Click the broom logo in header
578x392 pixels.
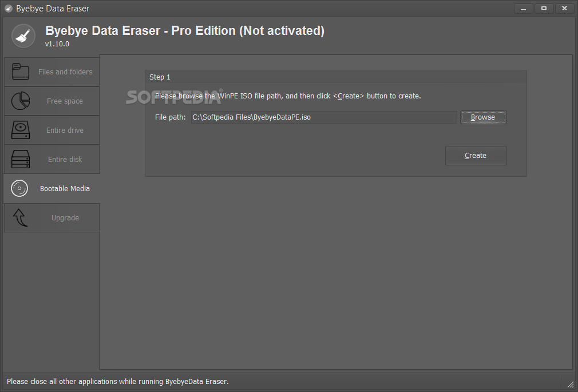tap(23, 36)
